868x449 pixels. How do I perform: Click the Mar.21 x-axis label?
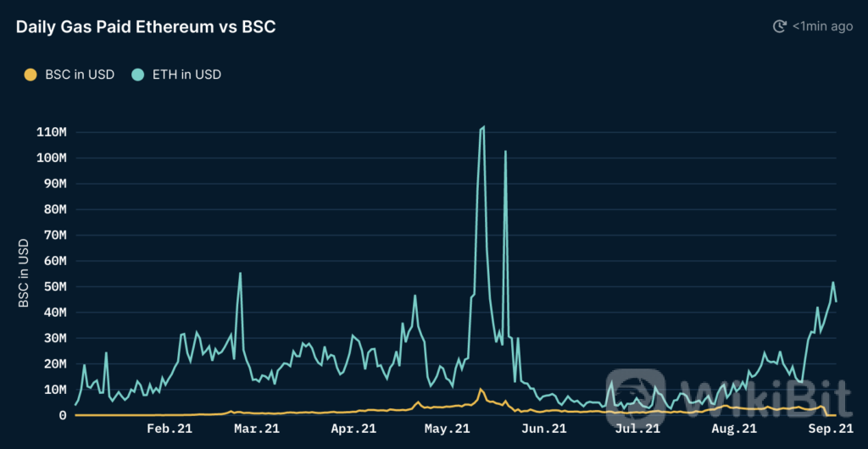click(257, 430)
